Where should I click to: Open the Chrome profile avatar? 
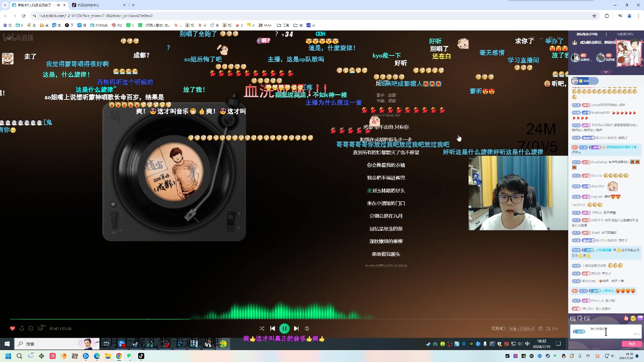coord(629,16)
